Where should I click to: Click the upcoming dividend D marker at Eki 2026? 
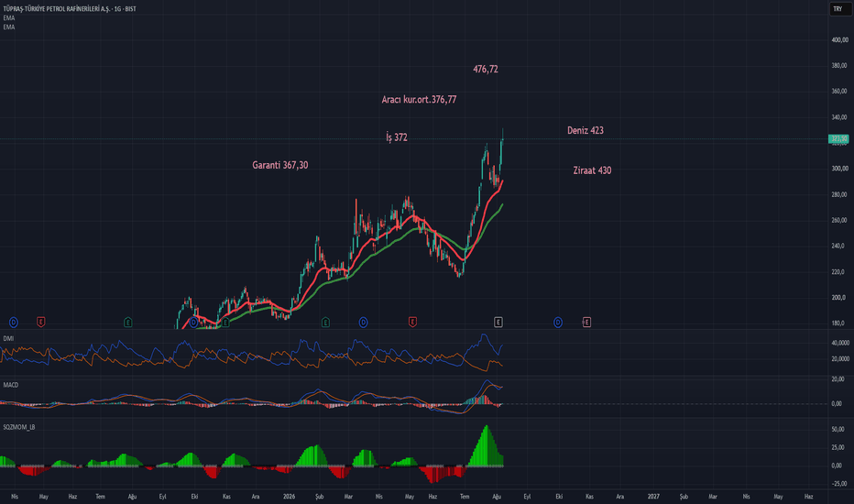558,323
